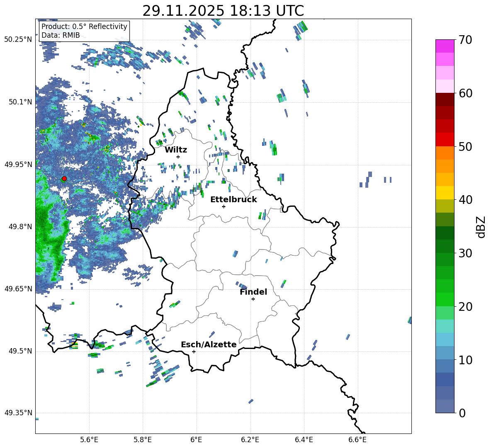Screen dimensions: 491x448
Task: Click the Wiltz station cross marker
Action: 178,157
